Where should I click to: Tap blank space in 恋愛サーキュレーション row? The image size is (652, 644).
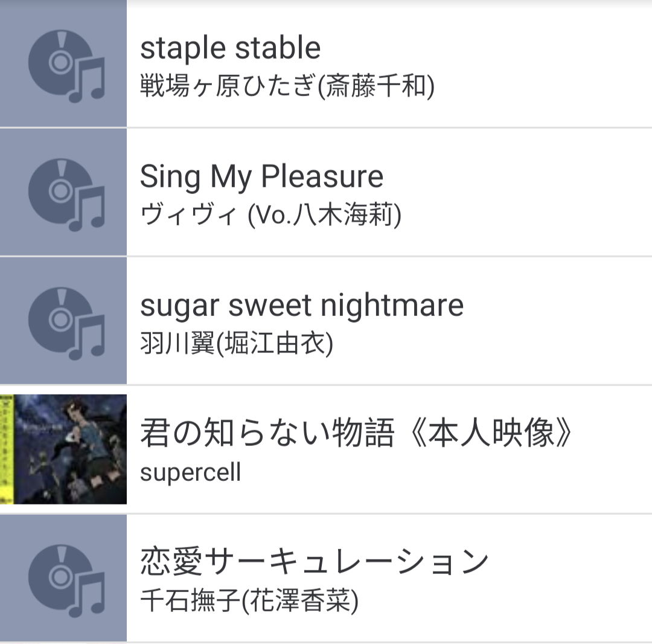(x=574, y=578)
